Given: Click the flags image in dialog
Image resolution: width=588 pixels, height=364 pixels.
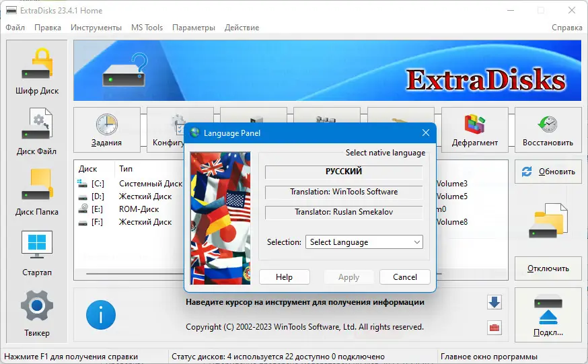Looking at the screenshot, I should [221, 218].
